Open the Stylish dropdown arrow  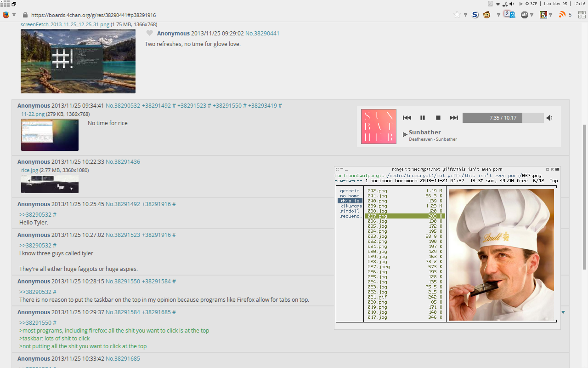551,15
